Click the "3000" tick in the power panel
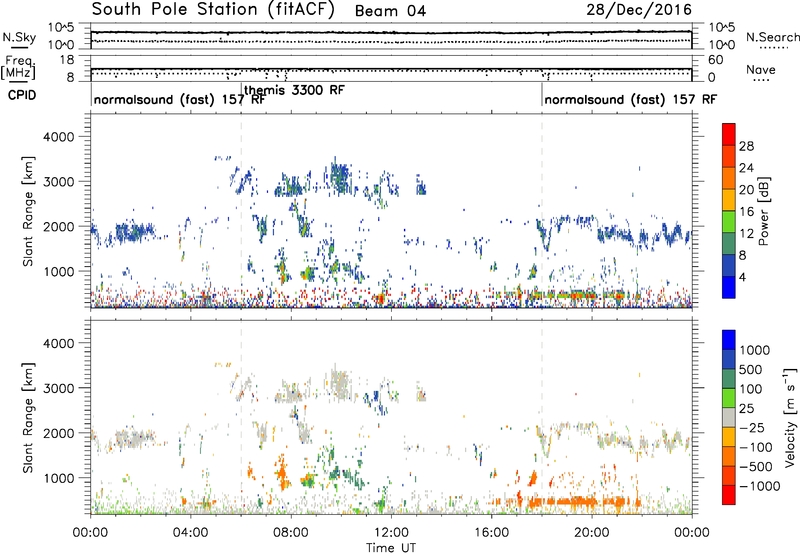 58,182
